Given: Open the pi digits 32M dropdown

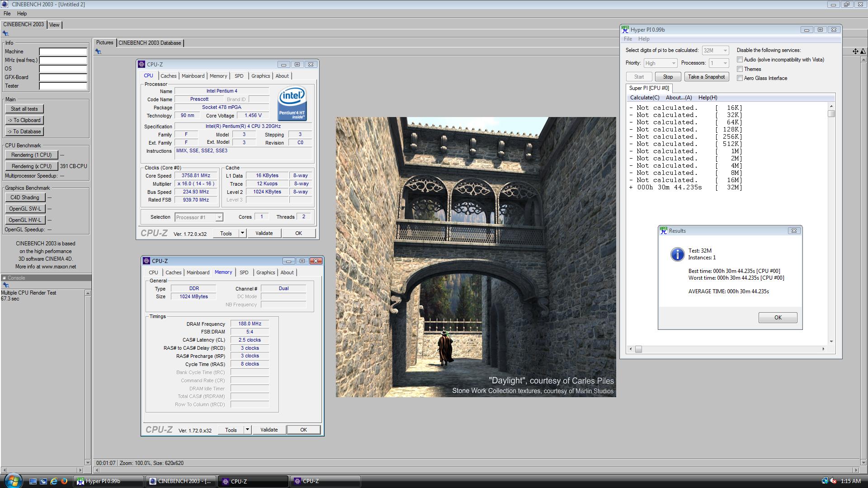Looking at the screenshot, I should pos(715,51).
